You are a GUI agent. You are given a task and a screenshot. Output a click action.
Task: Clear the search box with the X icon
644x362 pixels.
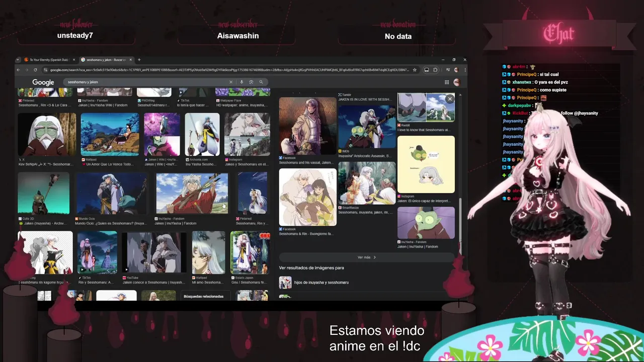231,82
